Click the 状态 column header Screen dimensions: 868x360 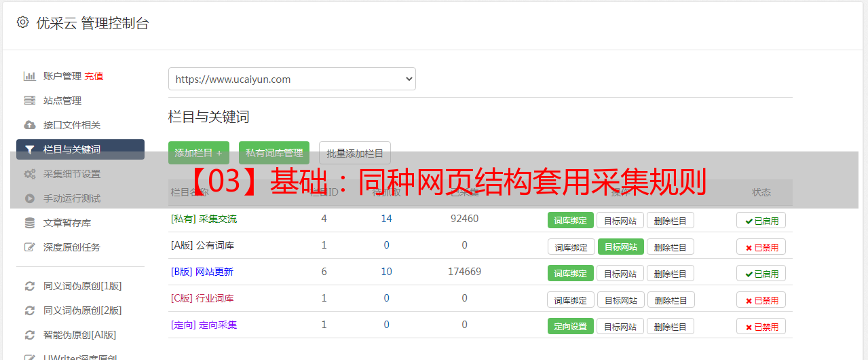[761, 192]
